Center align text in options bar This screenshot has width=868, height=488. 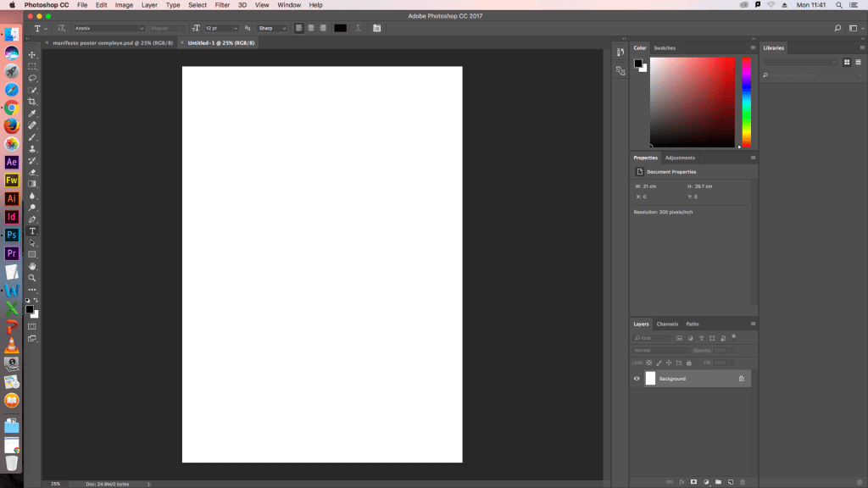(x=311, y=28)
